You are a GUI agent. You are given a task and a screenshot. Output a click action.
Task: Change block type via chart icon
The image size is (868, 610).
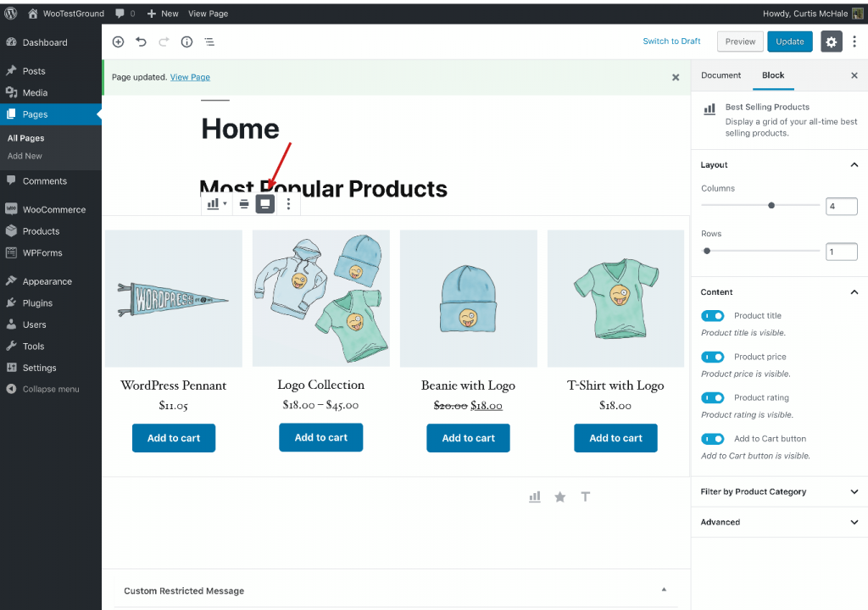click(x=216, y=203)
